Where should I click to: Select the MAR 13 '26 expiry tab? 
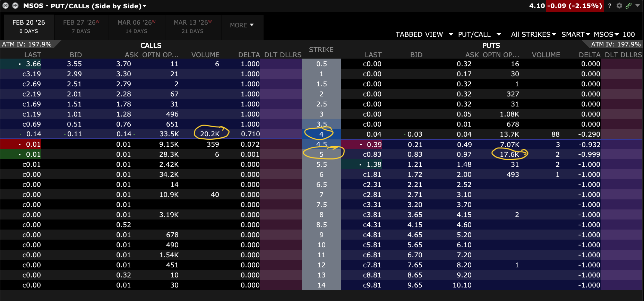pos(192,26)
